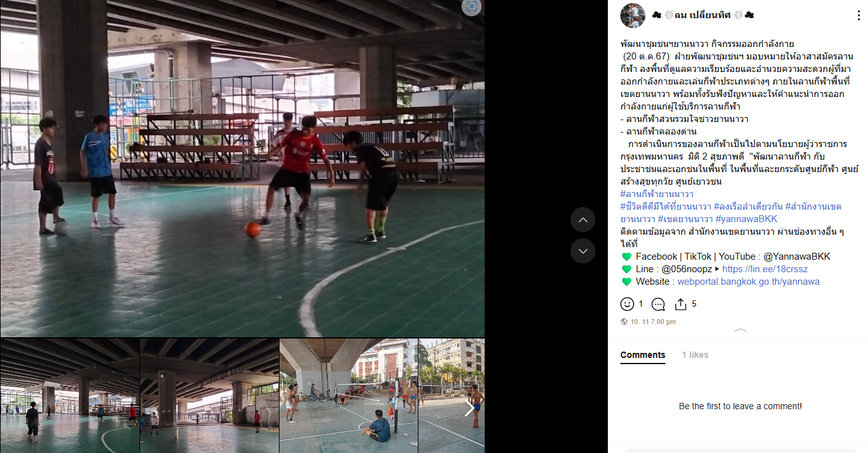
Task: Switch to the Comments tab
Action: tap(643, 355)
